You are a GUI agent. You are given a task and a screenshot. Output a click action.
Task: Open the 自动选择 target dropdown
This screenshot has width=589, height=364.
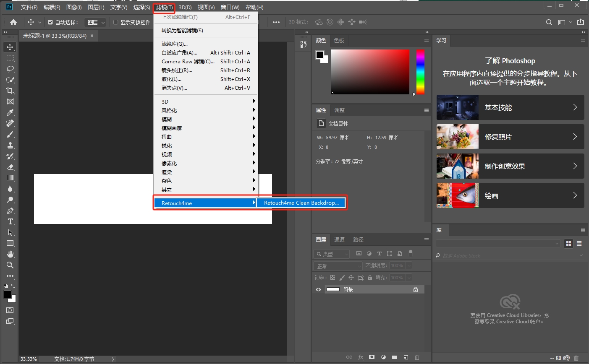pos(95,22)
